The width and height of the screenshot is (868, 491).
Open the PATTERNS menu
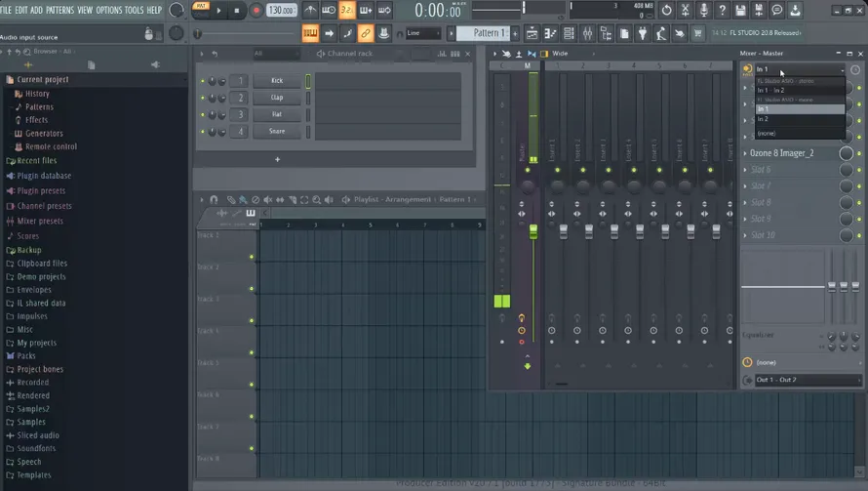[59, 10]
